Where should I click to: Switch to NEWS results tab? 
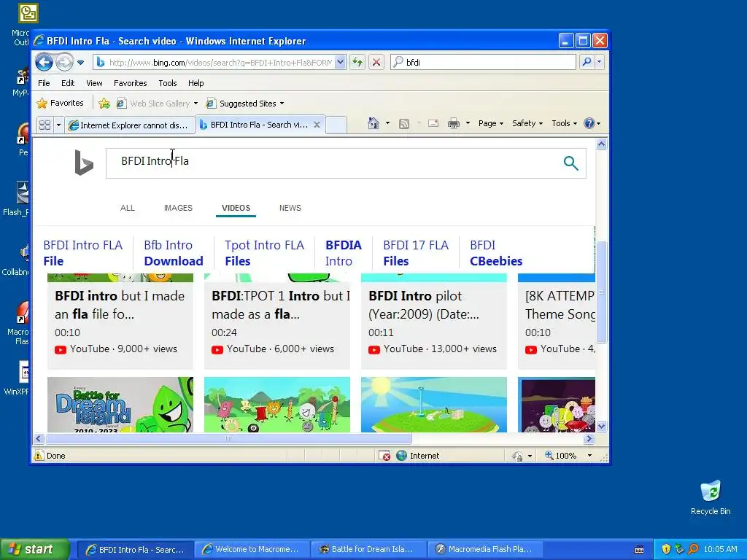[290, 208]
